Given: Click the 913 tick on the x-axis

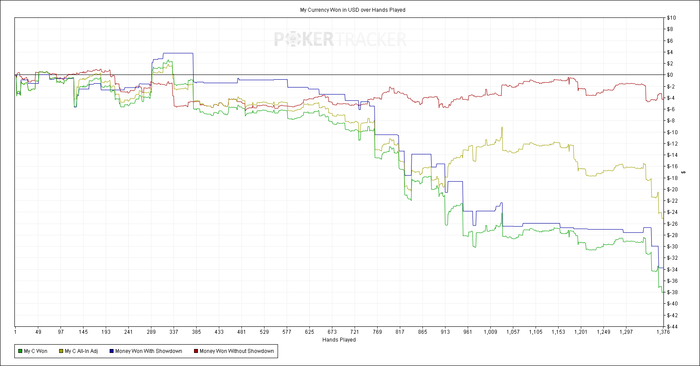Looking at the screenshot, I should [445, 332].
